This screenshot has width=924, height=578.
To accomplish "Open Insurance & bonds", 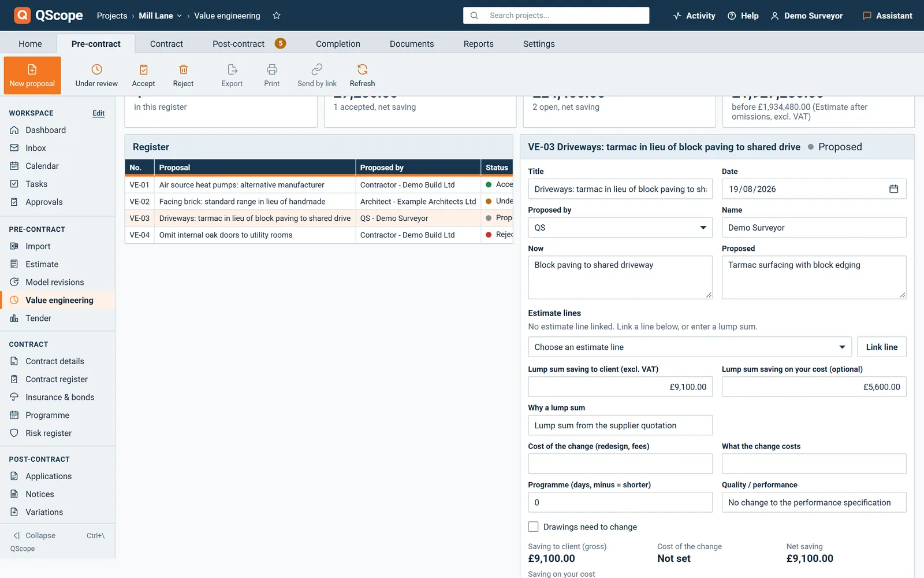I will click(57, 397).
